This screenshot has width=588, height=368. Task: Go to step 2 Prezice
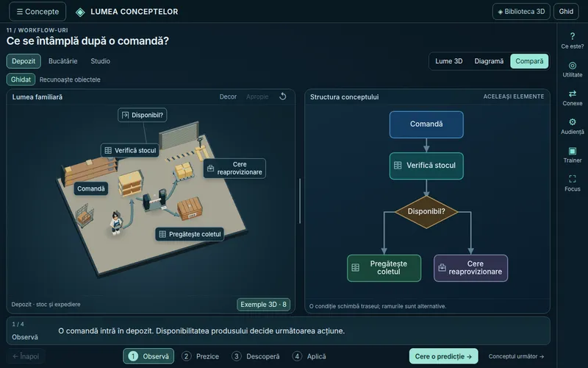coord(201,356)
